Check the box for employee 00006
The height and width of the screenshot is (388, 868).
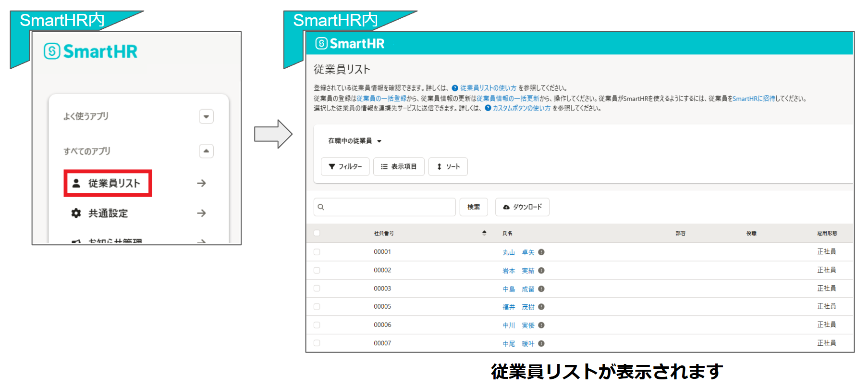(x=317, y=325)
